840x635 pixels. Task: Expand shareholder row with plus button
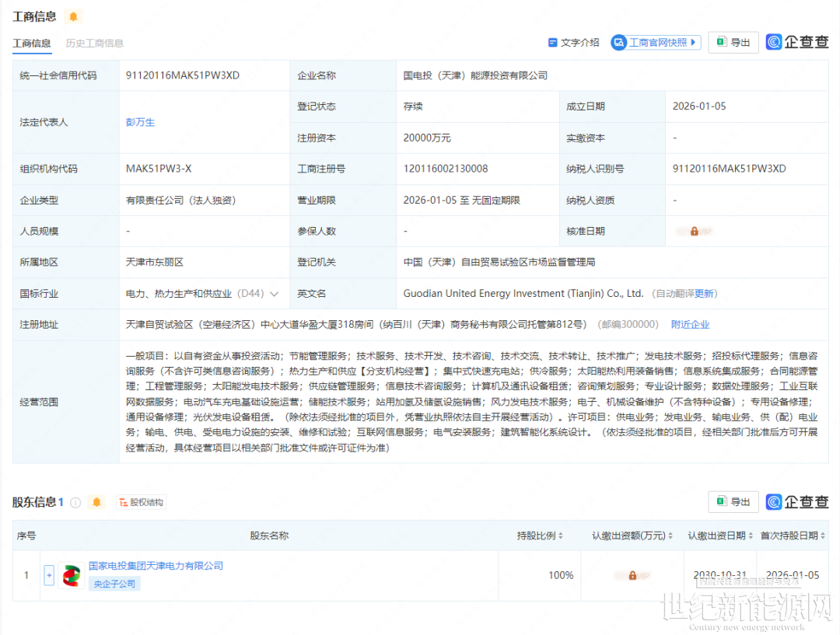[49, 576]
